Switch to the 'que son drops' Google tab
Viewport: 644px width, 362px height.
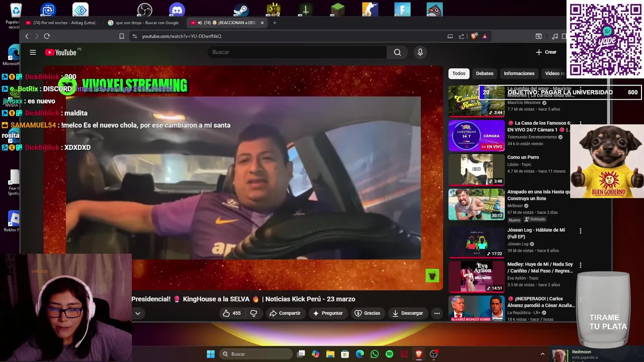143,23
